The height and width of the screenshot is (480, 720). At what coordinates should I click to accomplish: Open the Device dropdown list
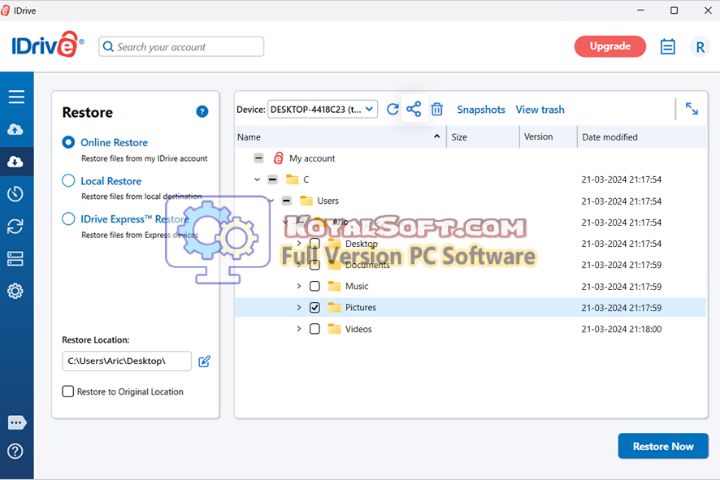pos(322,109)
